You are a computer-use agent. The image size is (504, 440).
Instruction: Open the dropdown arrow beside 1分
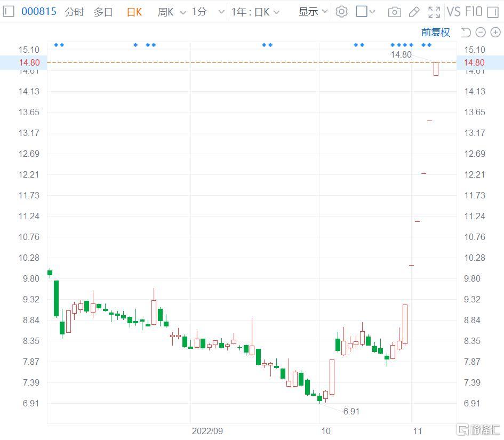point(221,12)
